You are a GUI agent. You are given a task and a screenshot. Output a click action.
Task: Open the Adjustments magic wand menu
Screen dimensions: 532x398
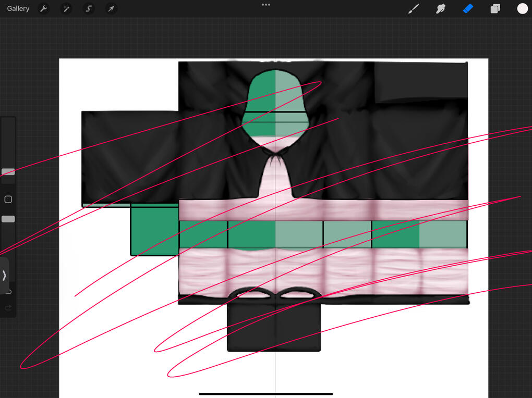pos(66,9)
